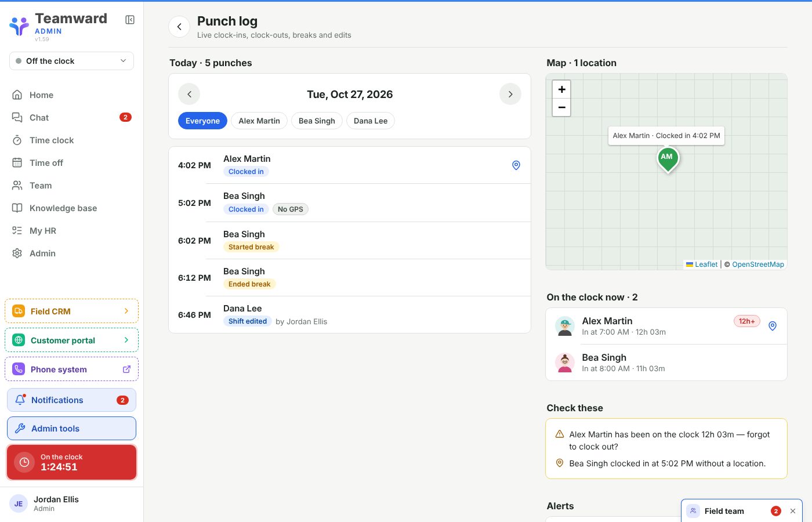Screen dimensions: 812x522
Task: Filter punches by Alex Martin
Action: tap(259, 121)
